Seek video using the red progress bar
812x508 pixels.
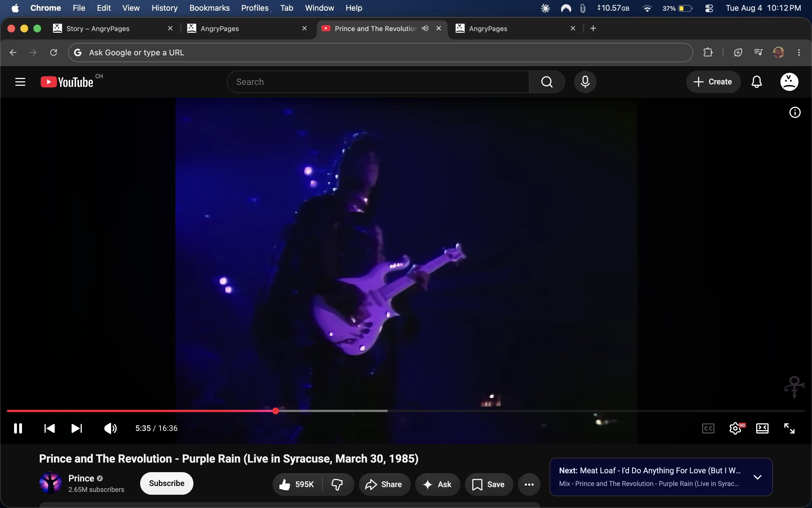(x=406, y=411)
